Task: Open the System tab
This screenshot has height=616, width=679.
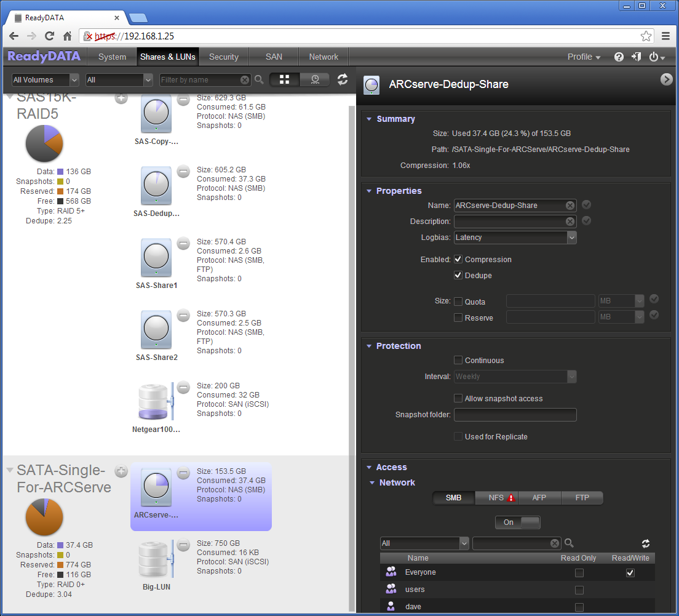Action: pyautogui.click(x=112, y=57)
